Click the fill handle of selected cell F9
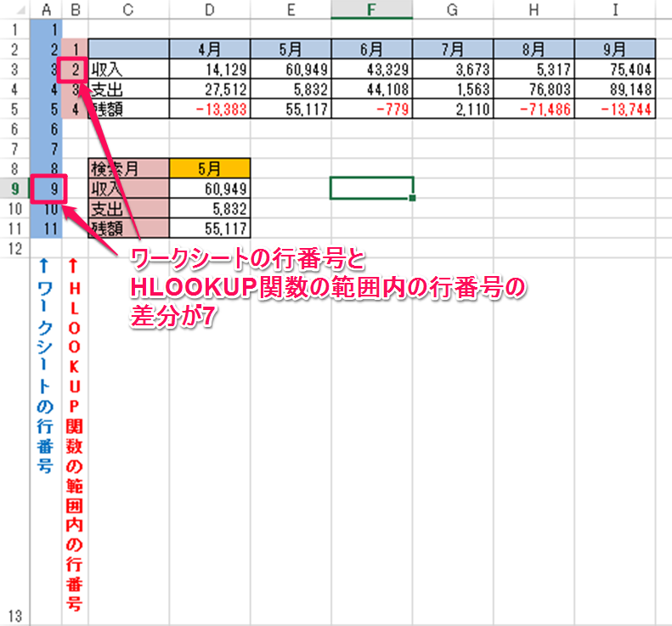 click(x=412, y=198)
